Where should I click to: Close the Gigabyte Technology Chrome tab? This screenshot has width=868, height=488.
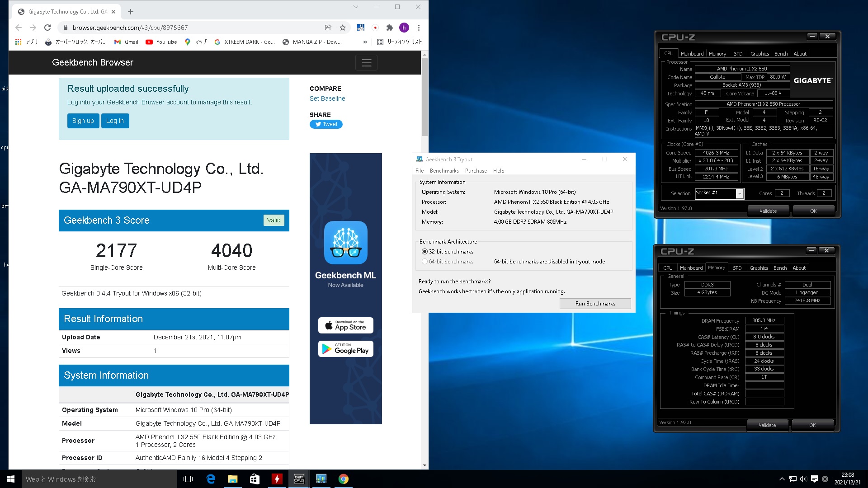(x=113, y=12)
